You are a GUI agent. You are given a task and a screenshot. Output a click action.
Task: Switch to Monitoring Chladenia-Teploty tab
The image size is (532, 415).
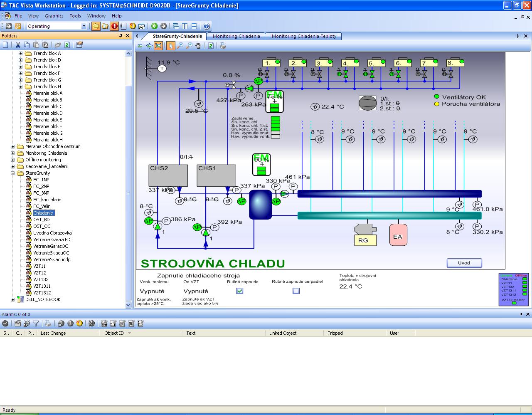tap(304, 36)
